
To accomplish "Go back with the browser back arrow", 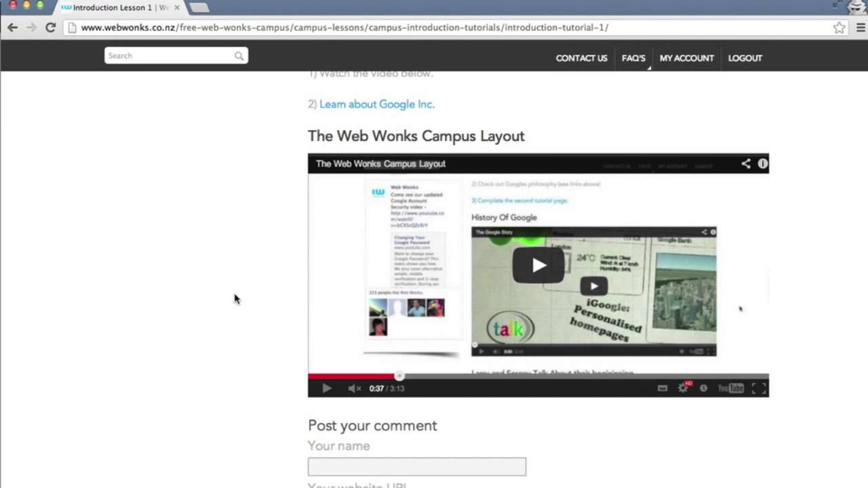I will pyautogui.click(x=12, y=28).
